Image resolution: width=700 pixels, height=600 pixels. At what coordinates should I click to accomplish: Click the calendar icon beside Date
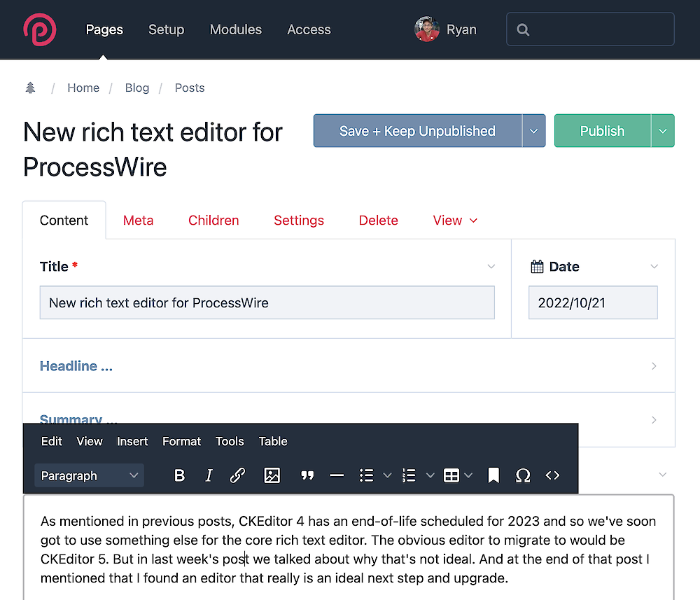[x=537, y=267]
